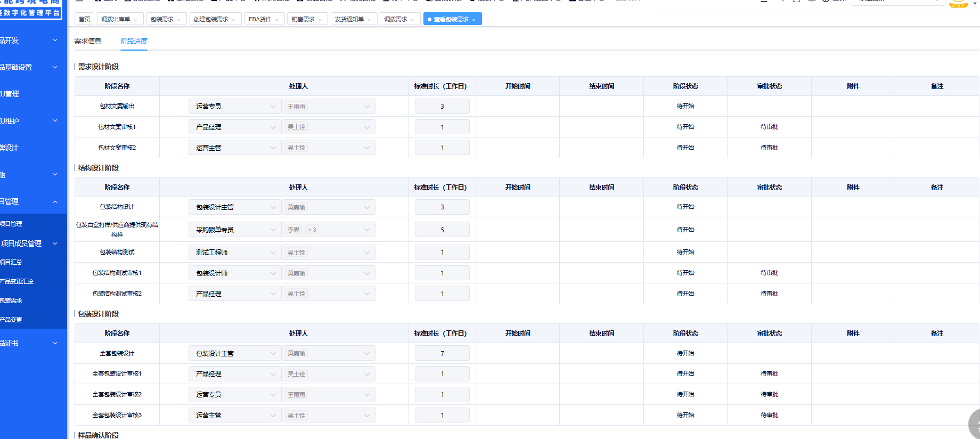Screen dimensions: 980x439
Task: Close the FBA货件 tab
Action: (276, 20)
